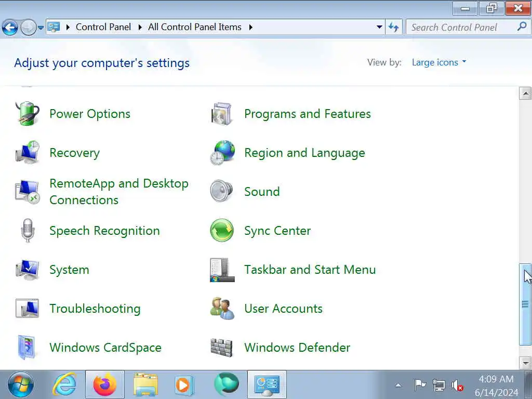Click the Programs and Features icon
532x399 pixels.
click(x=221, y=114)
